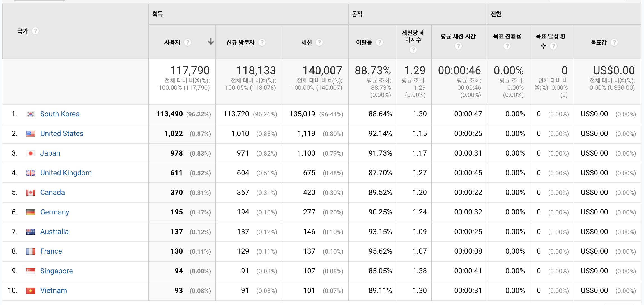Sort table by 신규 방문자 column header

[x=240, y=43]
